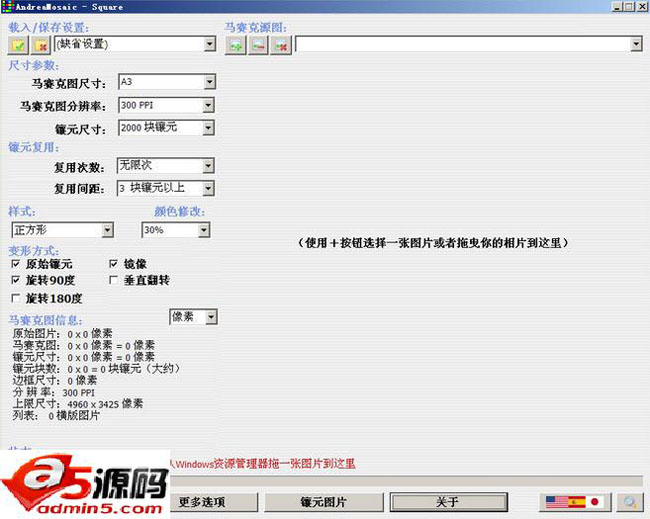Click the AndreaMosaic title bar app icon
Screen dimensions: 650x519
(7, 7)
